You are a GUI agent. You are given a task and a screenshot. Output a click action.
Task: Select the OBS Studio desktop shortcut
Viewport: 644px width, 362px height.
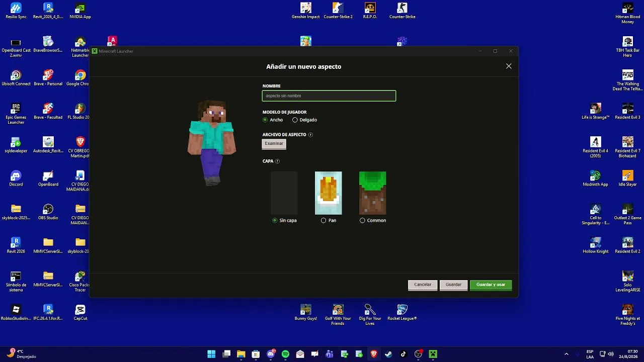(48, 212)
